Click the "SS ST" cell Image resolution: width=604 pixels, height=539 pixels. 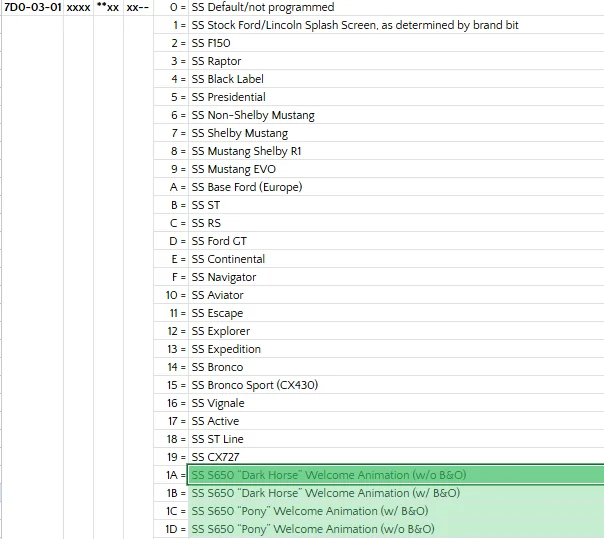point(396,205)
